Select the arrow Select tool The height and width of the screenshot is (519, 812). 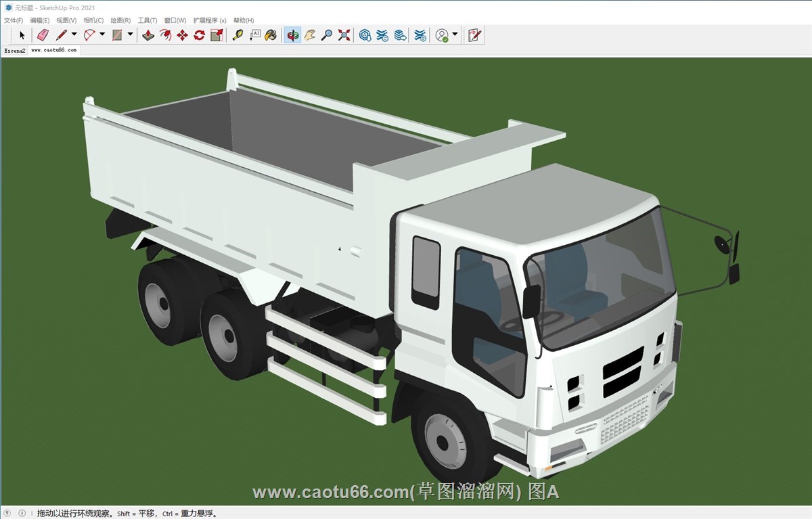coord(22,35)
